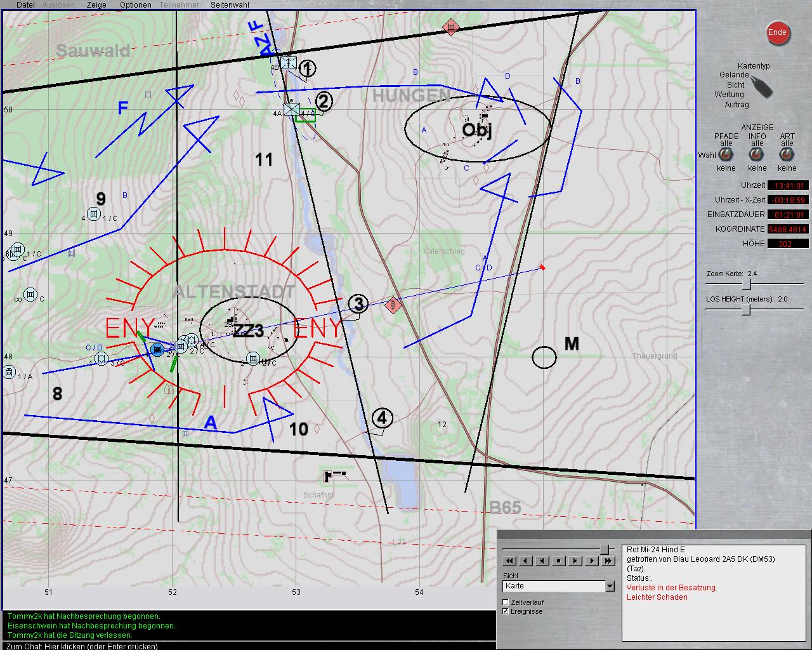Screen dimensions: 812x650
Task: Click the step back to previous event button
Action: [x=542, y=560]
